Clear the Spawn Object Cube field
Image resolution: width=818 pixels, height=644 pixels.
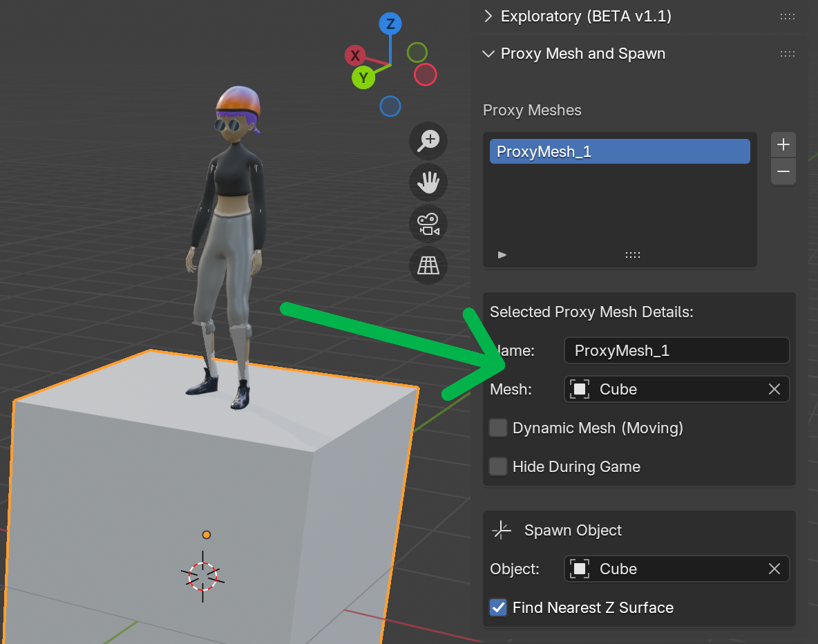click(x=774, y=569)
